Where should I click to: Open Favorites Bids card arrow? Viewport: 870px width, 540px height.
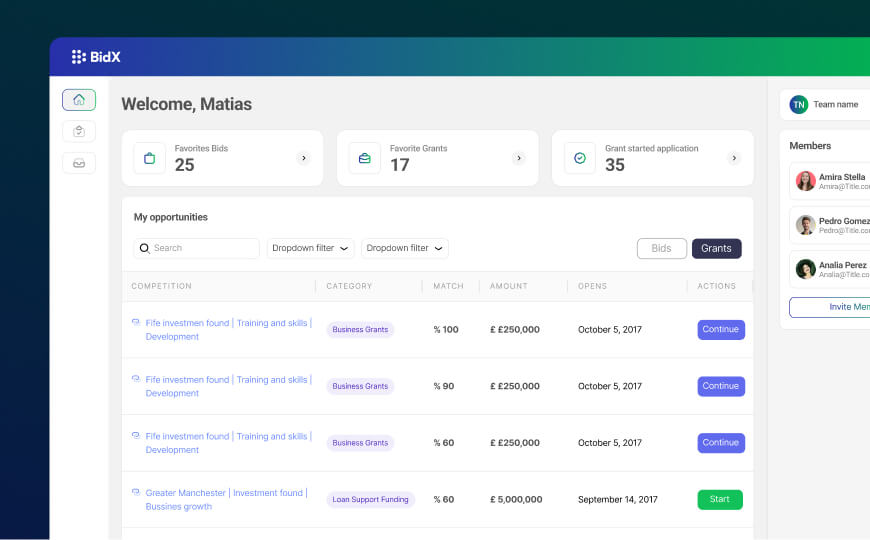[304, 158]
